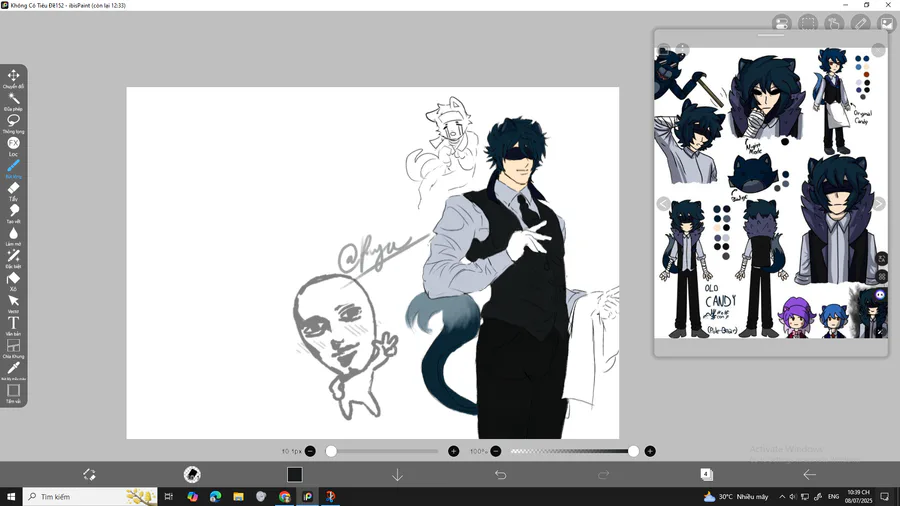
Task: Switch to ibisPaint taskbar icon
Action: tap(308, 497)
